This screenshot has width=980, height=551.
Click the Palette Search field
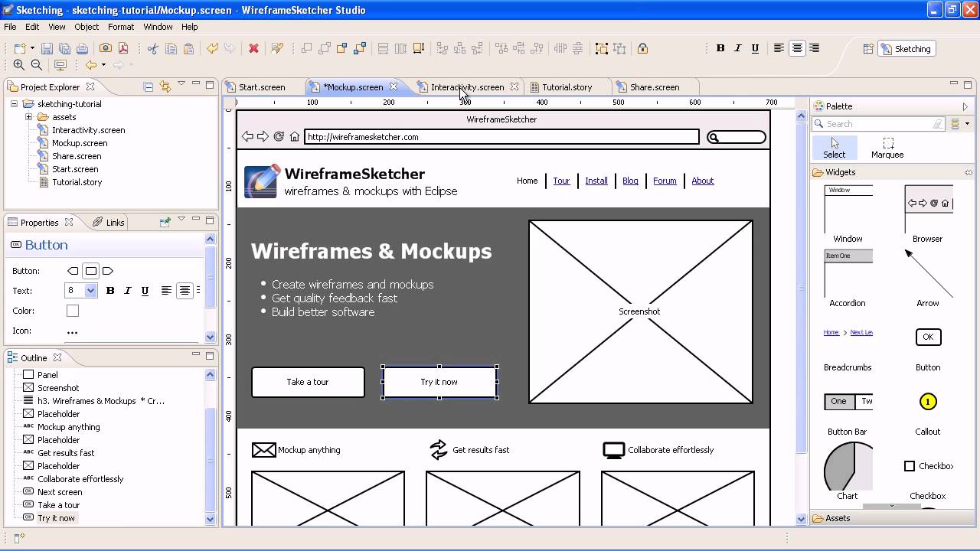880,124
